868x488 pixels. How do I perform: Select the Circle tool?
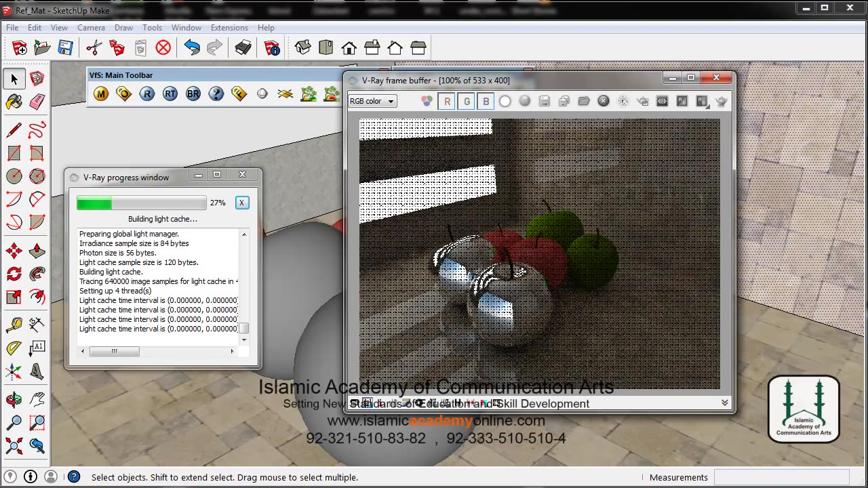pyautogui.click(x=14, y=176)
